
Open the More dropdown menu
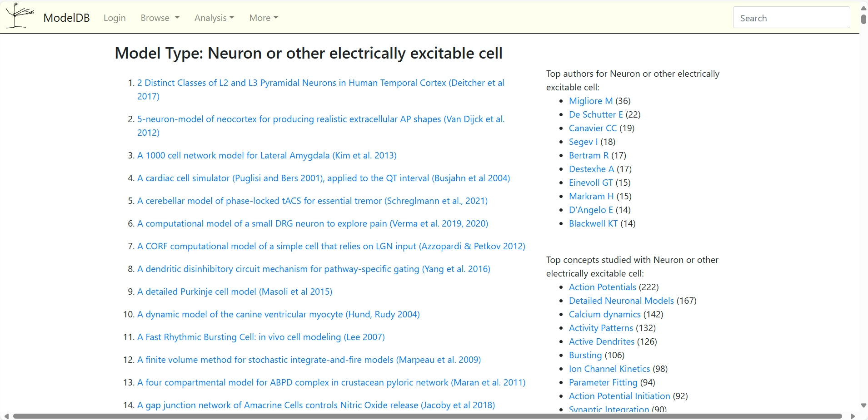tap(264, 18)
